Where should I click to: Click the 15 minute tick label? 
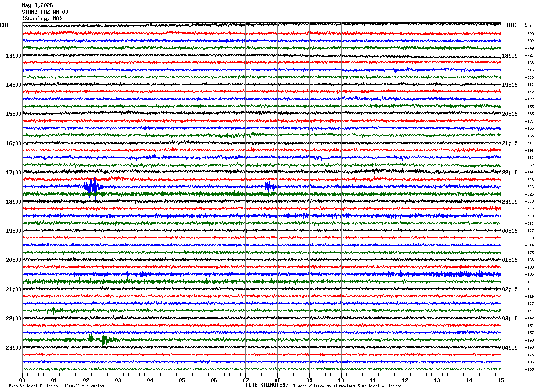coord(501,380)
